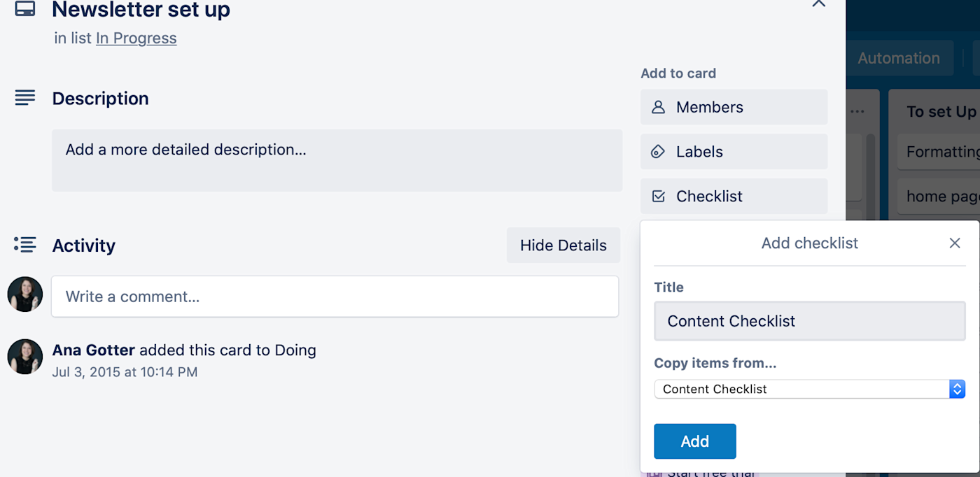Click the Labels tag icon
Viewport: 980px width, 477px height.
pyautogui.click(x=658, y=152)
